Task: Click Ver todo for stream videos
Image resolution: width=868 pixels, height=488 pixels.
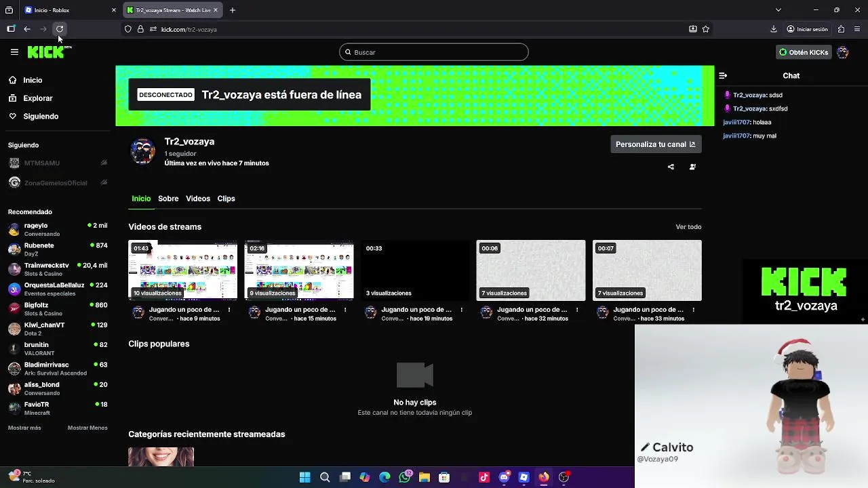Action: tap(688, 227)
